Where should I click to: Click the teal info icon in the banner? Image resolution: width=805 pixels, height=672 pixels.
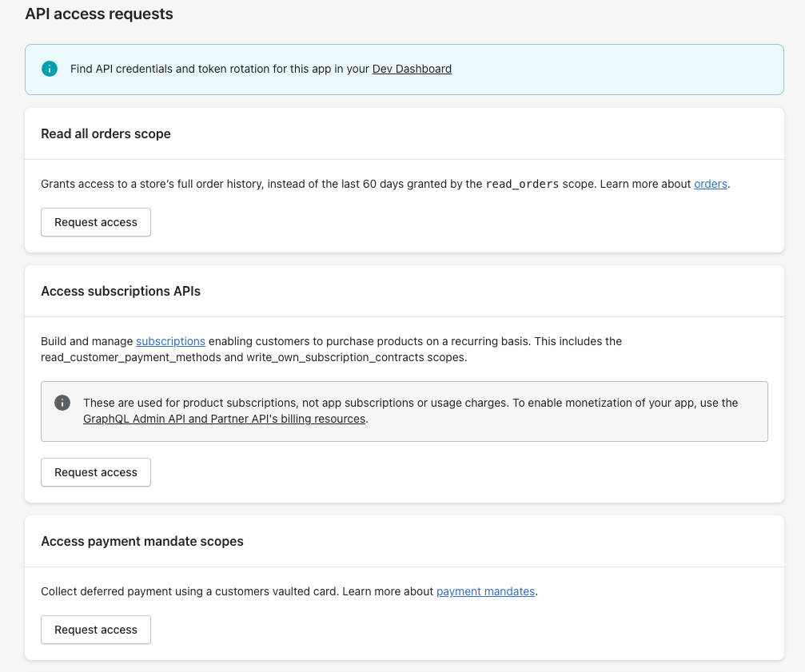pos(50,69)
